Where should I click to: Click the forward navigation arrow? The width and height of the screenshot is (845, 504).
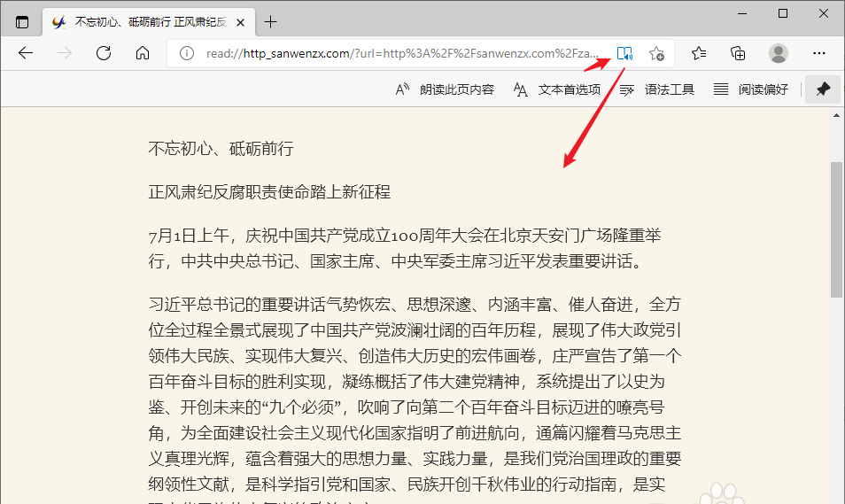click(x=65, y=53)
